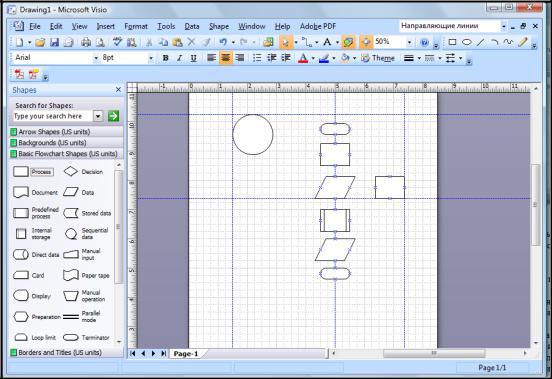The height and width of the screenshot is (379, 552).
Task: Select the Pencil tool
Action: tap(522, 42)
